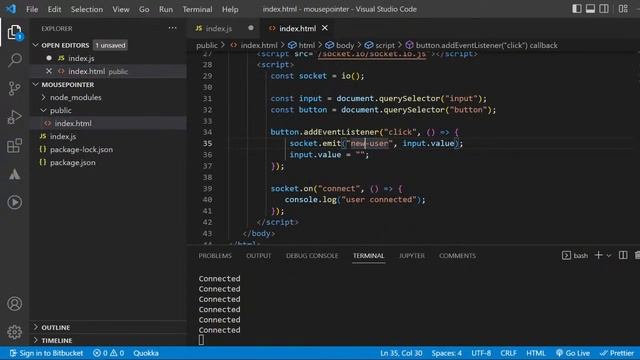Switch to the Comments panel tab
Screen dimensions: 640x360
pos(457,256)
